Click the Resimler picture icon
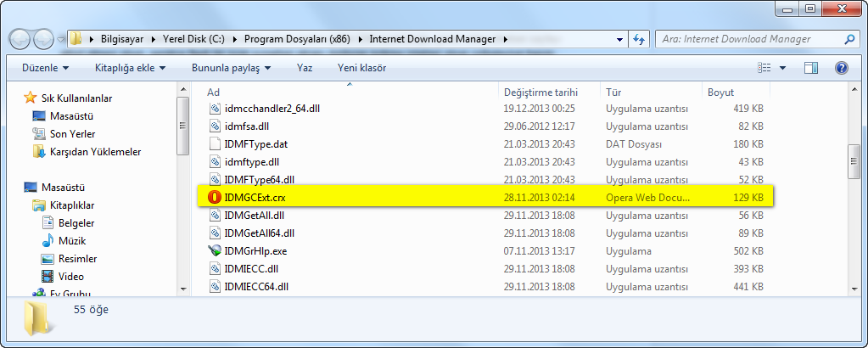868x348 pixels. click(x=48, y=259)
